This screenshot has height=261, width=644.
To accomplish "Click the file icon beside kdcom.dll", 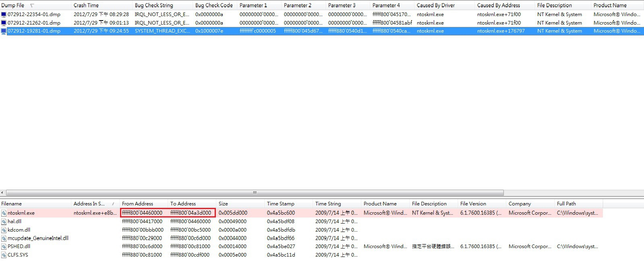I will click(x=4, y=230).
